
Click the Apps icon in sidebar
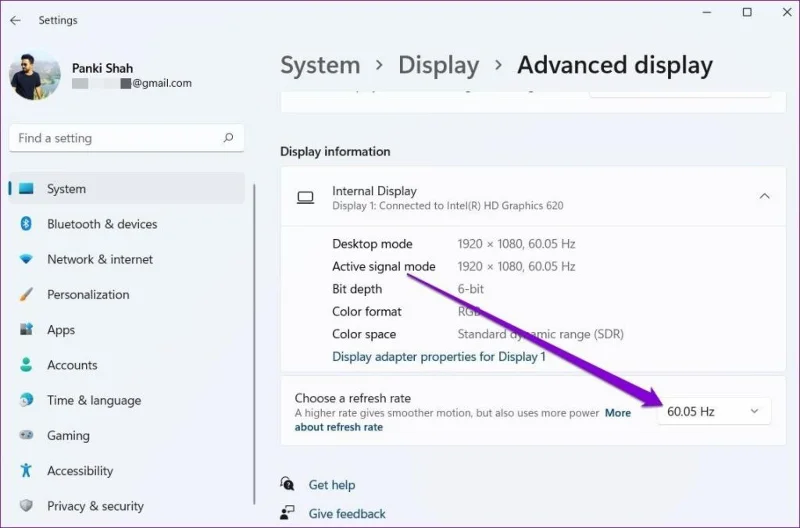26,329
